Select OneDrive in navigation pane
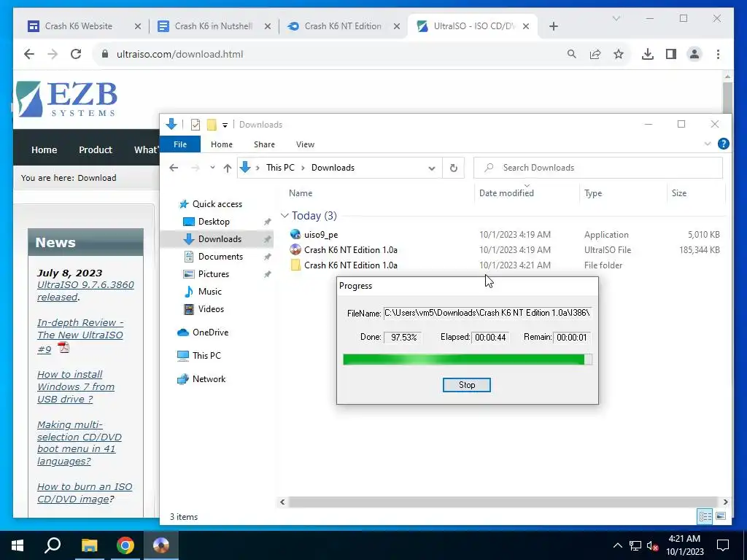The height and width of the screenshot is (560, 747). tap(210, 332)
